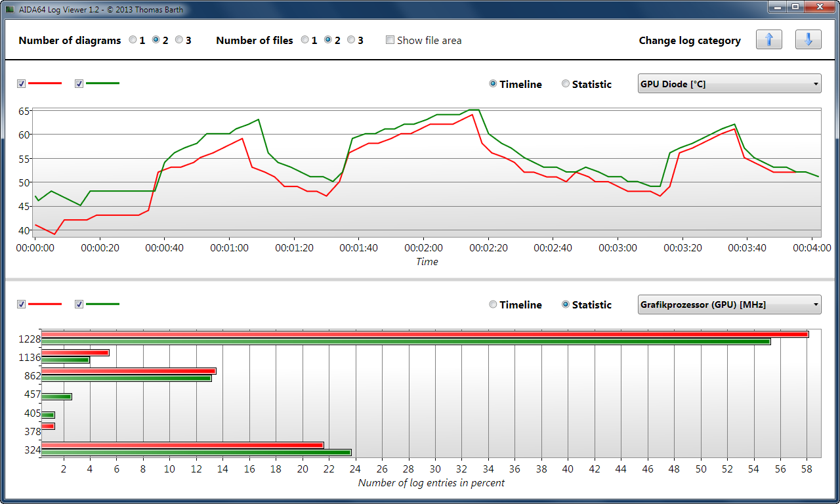
Task: Click the 00:03:00 time axis label
Action: point(618,248)
